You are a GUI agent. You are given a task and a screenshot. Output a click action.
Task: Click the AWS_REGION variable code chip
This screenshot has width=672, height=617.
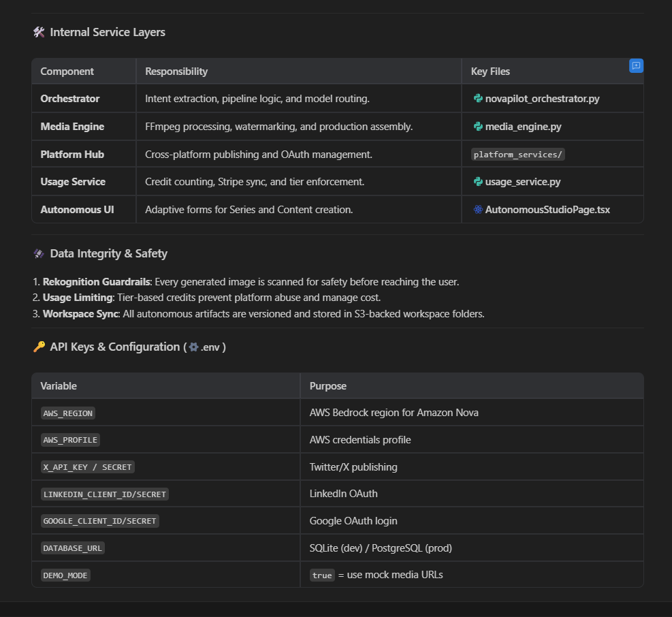coord(68,413)
